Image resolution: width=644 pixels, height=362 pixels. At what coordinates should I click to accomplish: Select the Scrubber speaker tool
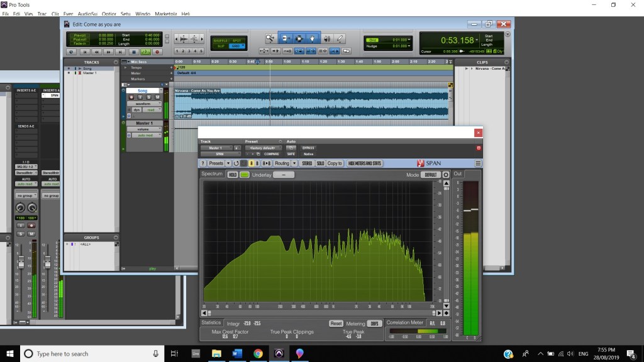(326, 38)
